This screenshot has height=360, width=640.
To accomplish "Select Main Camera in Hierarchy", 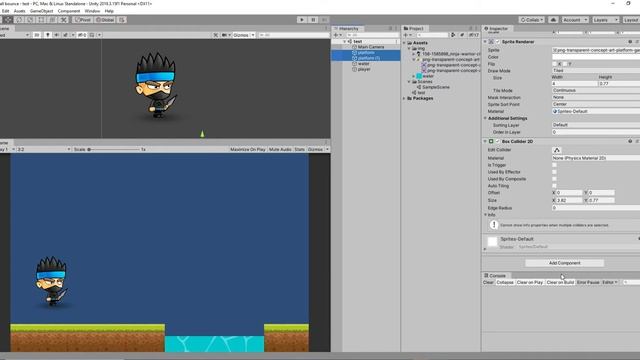I will pyautogui.click(x=371, y=47).
